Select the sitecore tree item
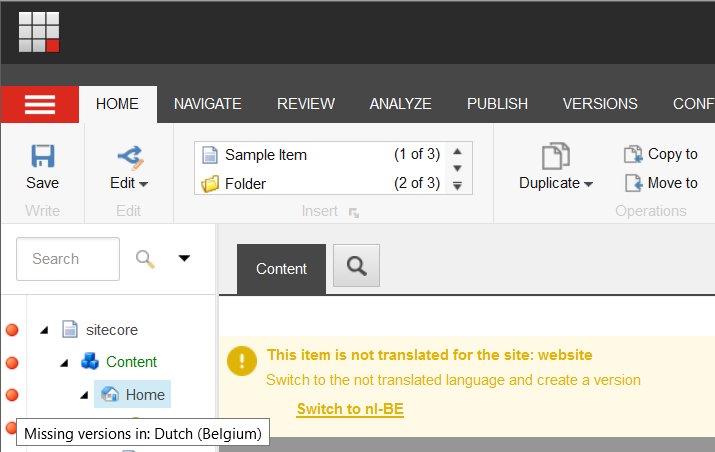 point(112,330)
